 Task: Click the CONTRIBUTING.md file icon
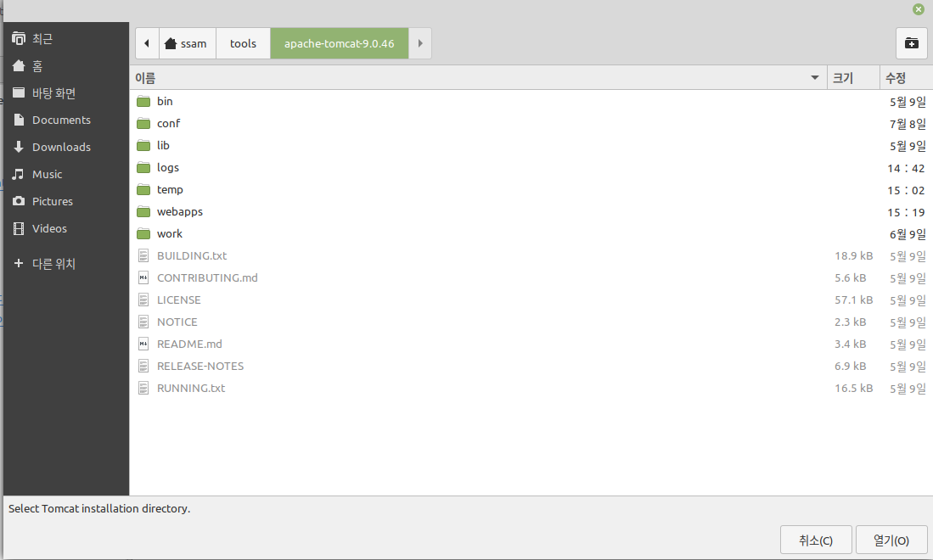[x=143, y=277]
